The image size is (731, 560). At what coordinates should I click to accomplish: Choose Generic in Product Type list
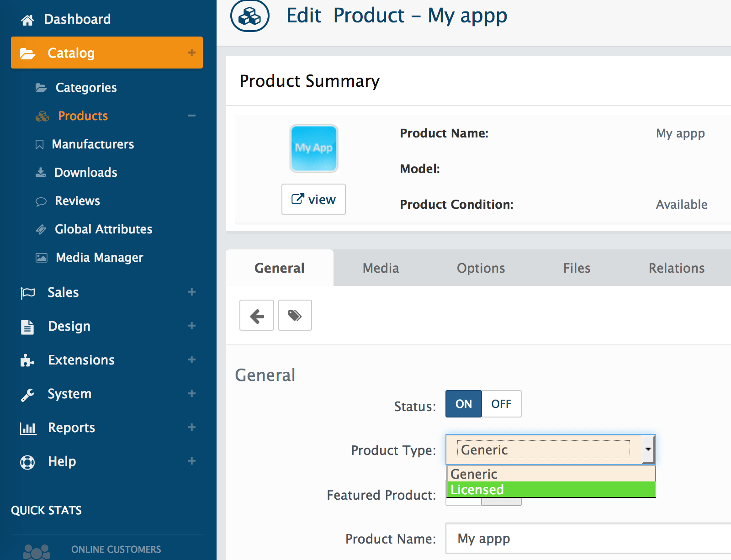point(551,474)
